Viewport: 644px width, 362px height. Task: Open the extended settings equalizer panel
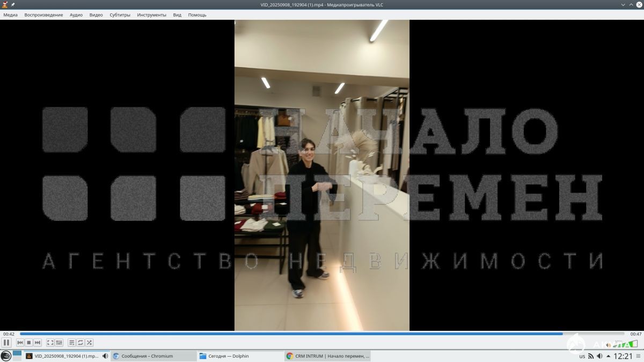[59, 343]
